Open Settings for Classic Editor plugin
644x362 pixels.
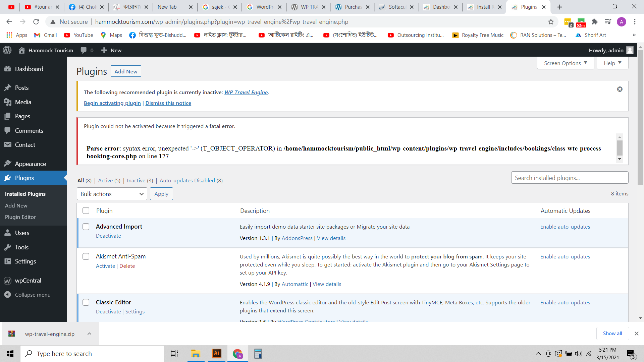pyautogui.click(x=135, y=311)
